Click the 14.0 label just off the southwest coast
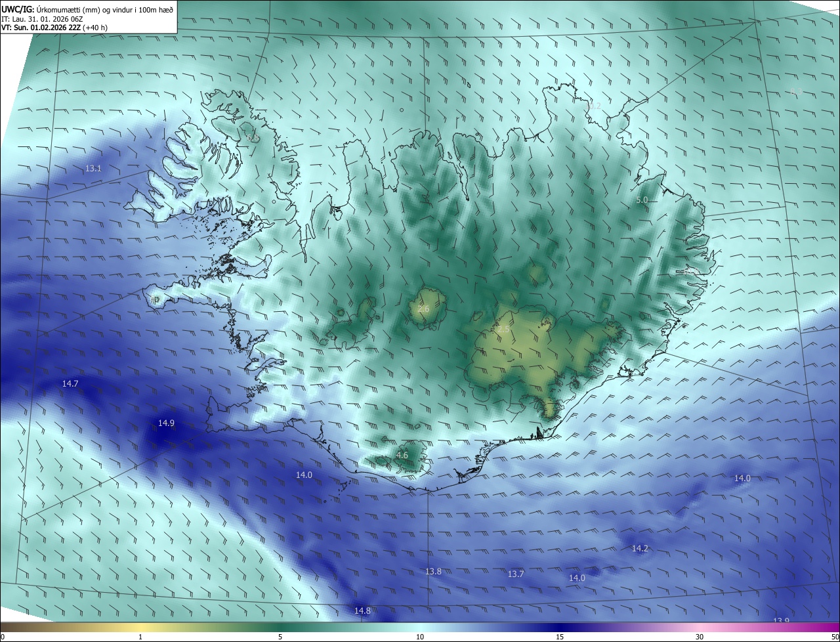Viewport: 840px width, 642px height. (x=304, y=475)
